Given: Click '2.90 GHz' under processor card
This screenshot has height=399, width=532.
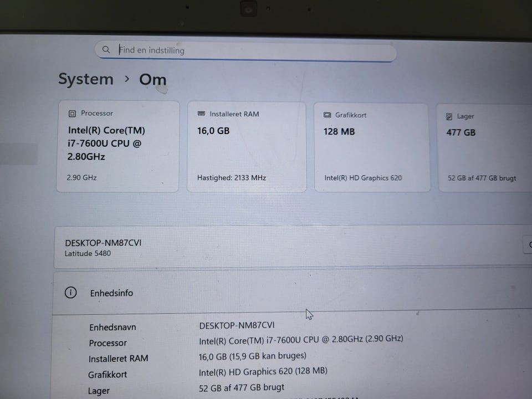Looking at the screenshot, I should tap(81, 177).
